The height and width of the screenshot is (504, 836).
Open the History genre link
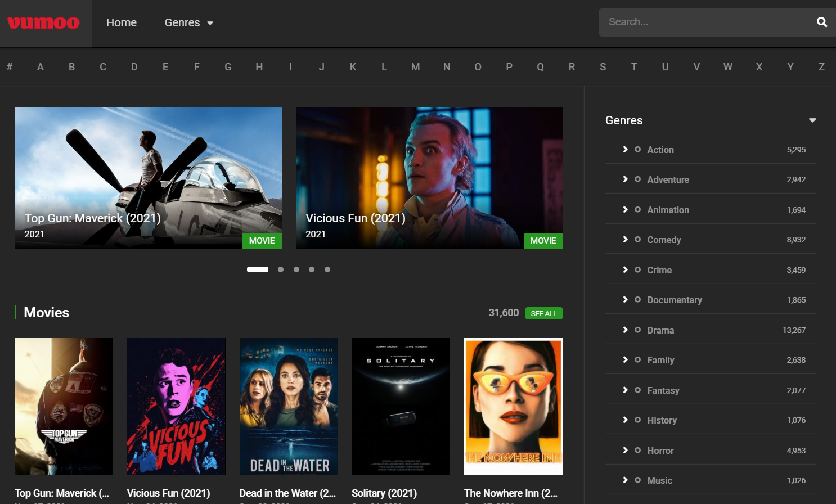pyautogui.click(x=662, y=420)
